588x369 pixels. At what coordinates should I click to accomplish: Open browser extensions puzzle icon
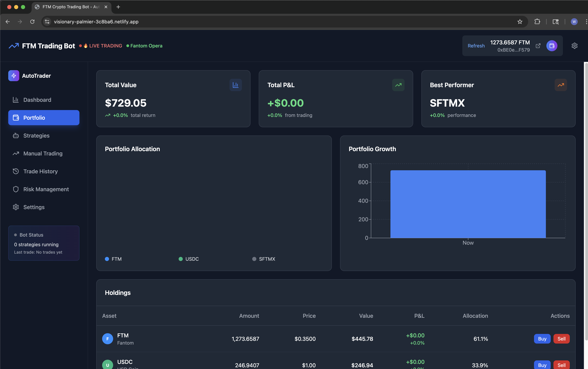click(x=537, y=22)
